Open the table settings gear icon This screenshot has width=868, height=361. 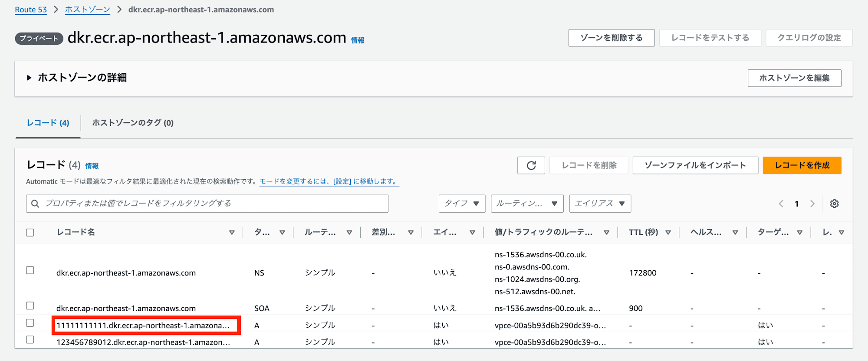coord(834,203)
